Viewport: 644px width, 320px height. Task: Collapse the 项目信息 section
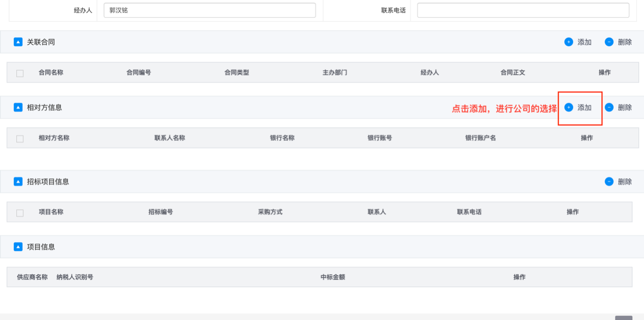coord(18,246)
